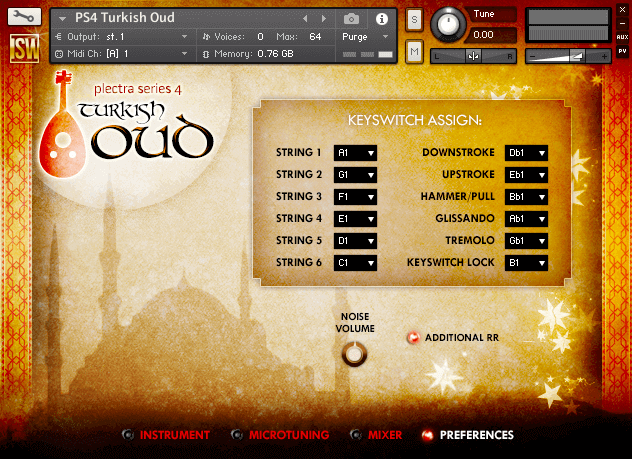The height and width of the screenshot is (459, 632).
Task: Click the pan slider center handle
Action: coord(473,56)
